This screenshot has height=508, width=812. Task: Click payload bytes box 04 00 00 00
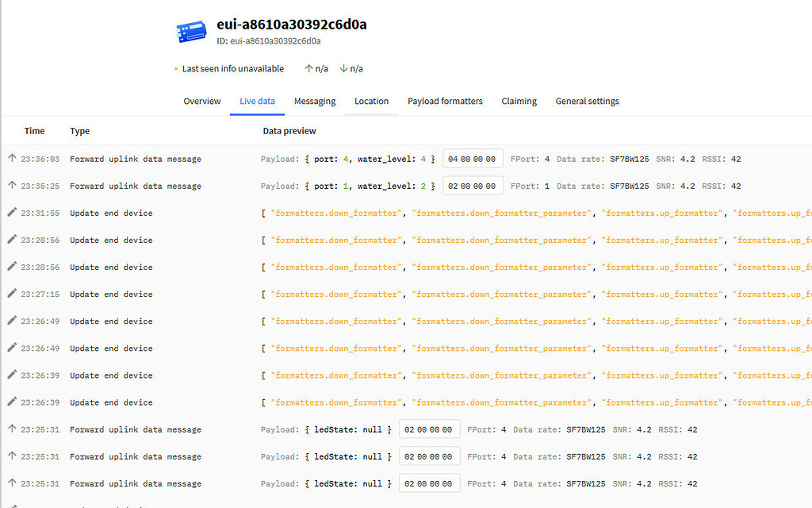tap(473, 159)
